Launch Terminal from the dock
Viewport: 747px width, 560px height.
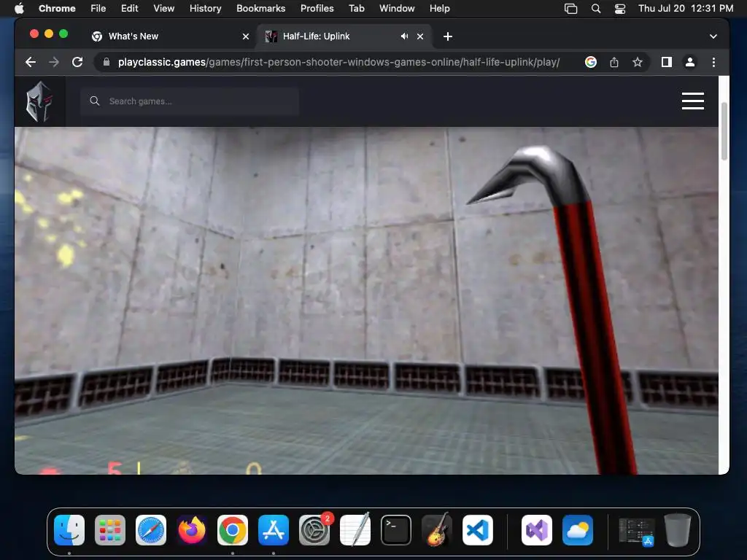point(396,530)
